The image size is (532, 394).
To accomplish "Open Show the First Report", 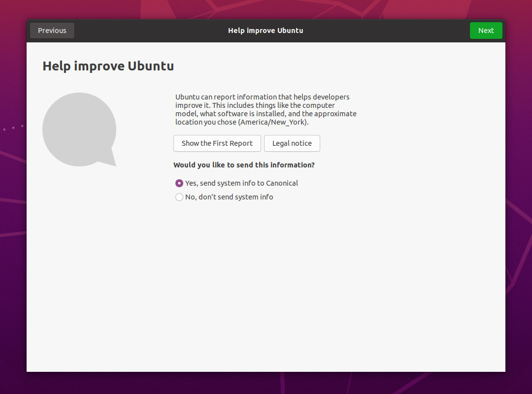I will [217, 143].
